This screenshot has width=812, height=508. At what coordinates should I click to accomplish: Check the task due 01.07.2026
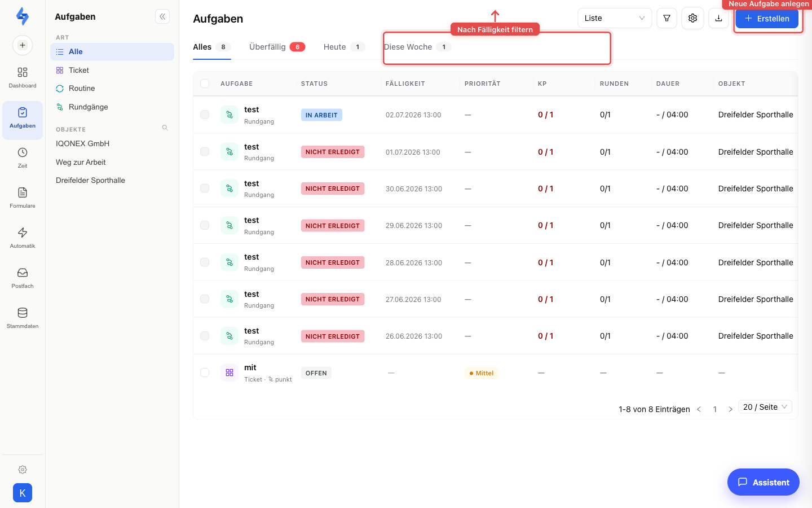(x=205, y=151)
